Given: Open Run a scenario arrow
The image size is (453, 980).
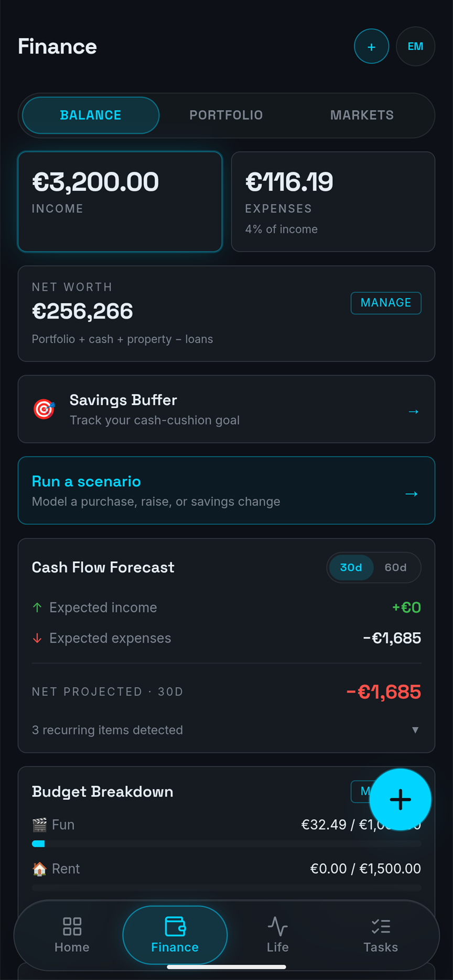Looking at the screenshot, I should click(x=412, y=494).
